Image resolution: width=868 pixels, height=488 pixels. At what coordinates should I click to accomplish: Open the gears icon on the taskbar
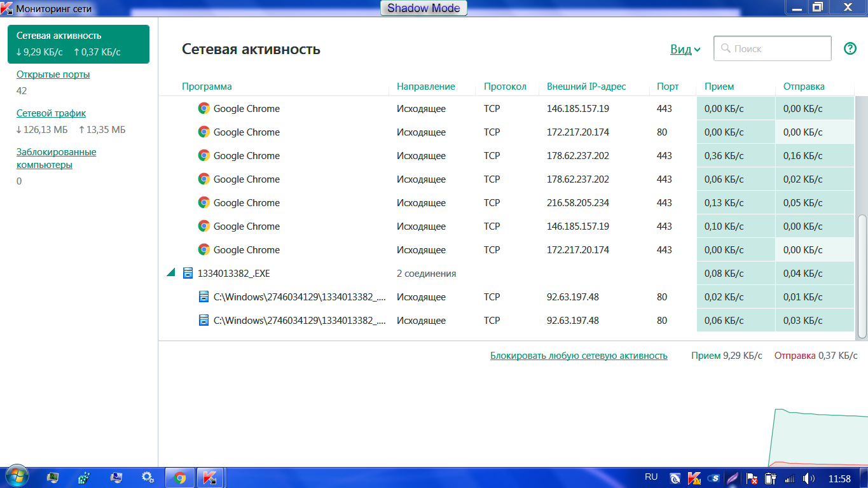tap(148, 477)
